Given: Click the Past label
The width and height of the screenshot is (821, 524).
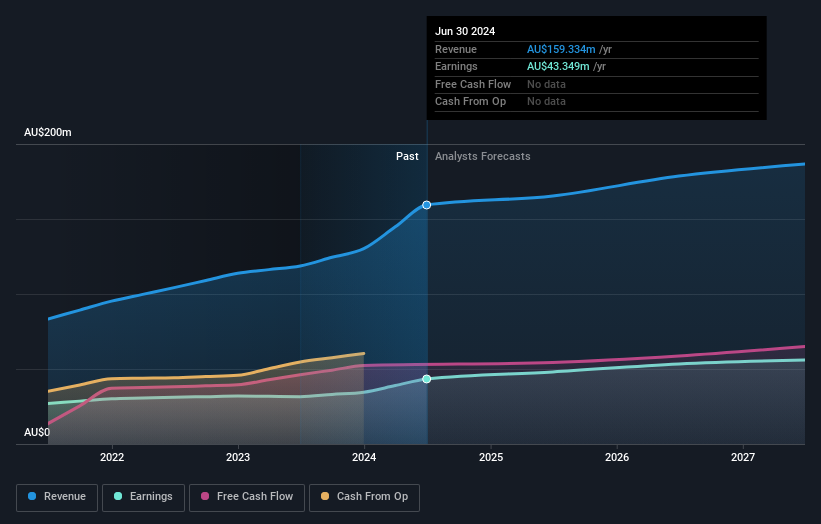Looking at the screenshot, I should click(407, 156).
